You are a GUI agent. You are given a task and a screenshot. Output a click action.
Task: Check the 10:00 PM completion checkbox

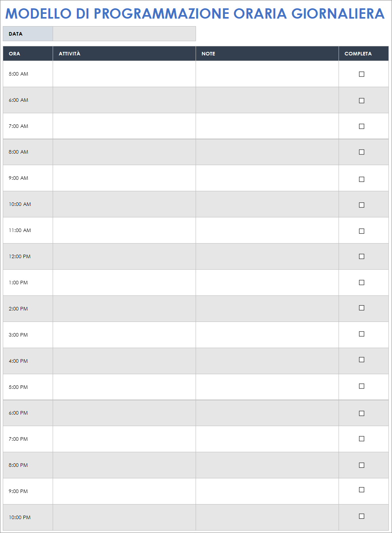(362, 516)
